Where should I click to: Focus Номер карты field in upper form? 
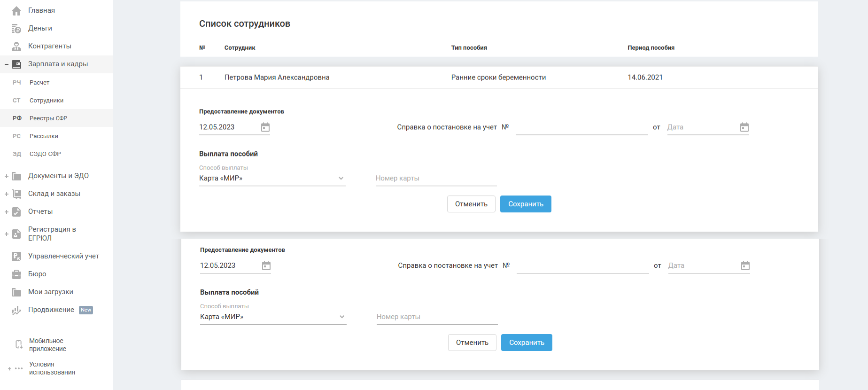[436, 179]
